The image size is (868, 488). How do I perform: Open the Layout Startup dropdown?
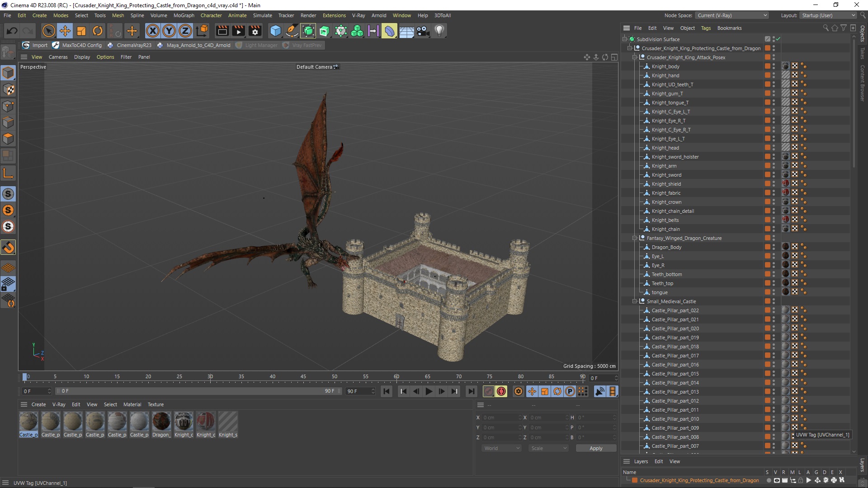coord(827,15)
